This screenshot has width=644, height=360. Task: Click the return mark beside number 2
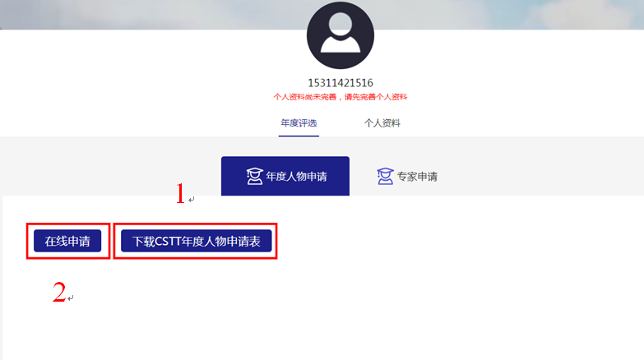pos(71,298)
